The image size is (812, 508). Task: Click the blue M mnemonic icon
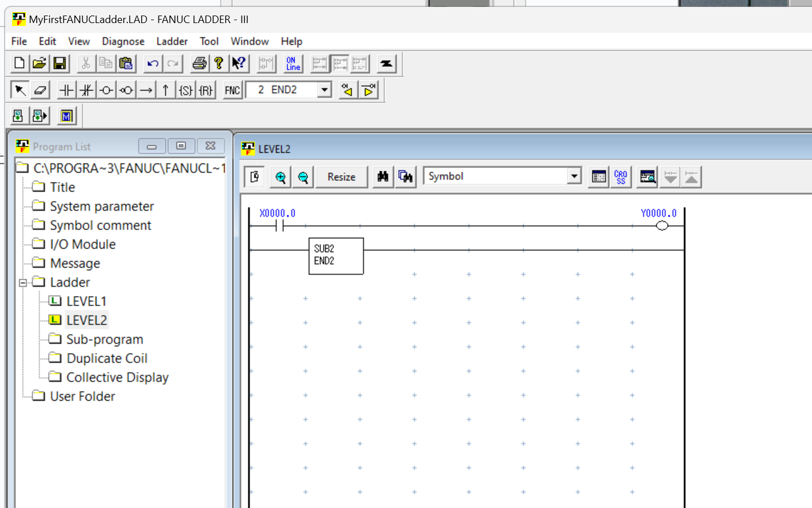(x=67, y=116)
